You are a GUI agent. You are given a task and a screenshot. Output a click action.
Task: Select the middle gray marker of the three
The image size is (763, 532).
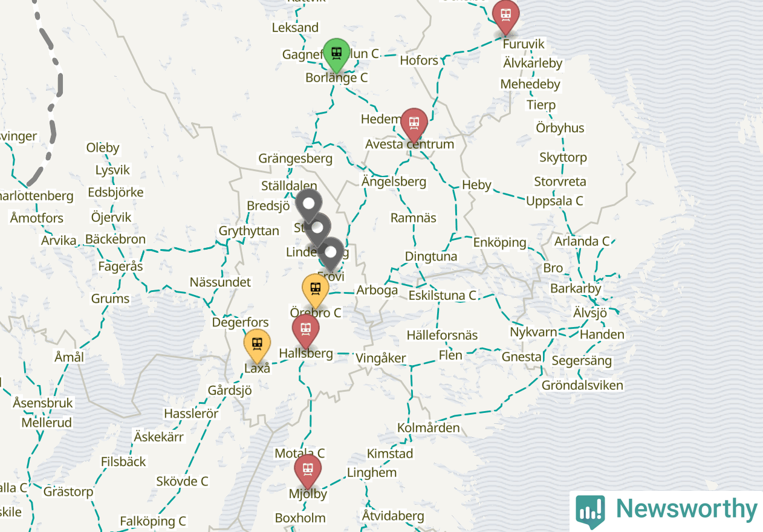(317, 229)
